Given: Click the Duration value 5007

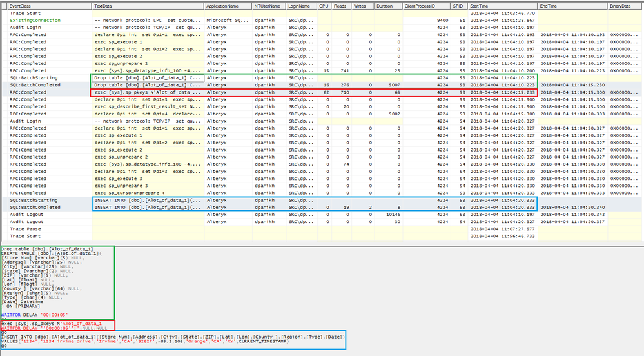Looking at the screenshot, I should point(395,85).
